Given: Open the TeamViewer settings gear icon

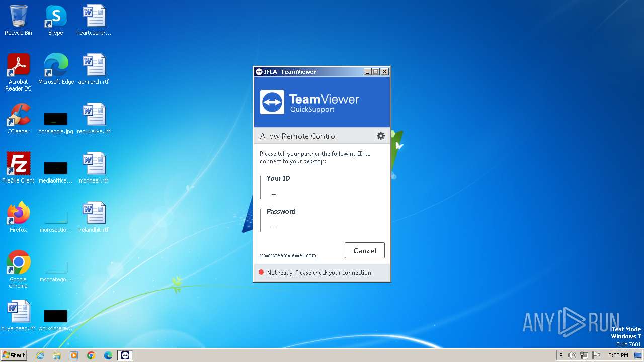Looking at the screenshot, I should pyautogui.click(x=381, y=136).
